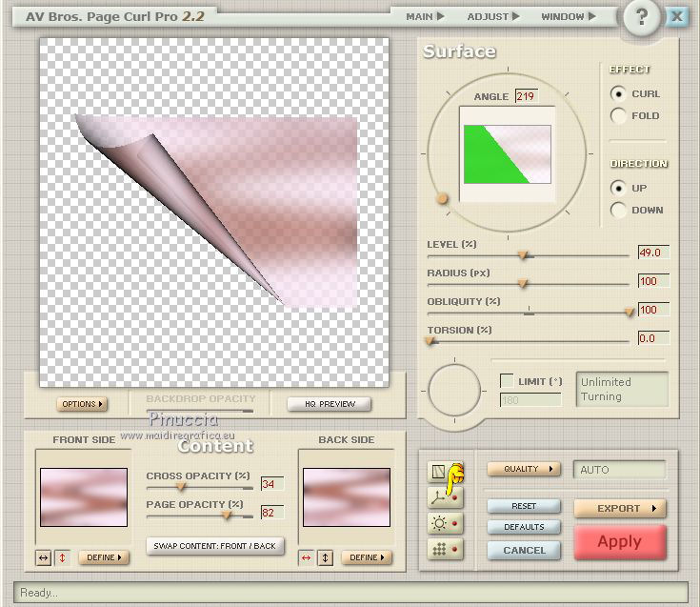Open the Orientation axes panel icon
Screen dimensions: 700x607
pyautogui.click(x=445, y=497)
